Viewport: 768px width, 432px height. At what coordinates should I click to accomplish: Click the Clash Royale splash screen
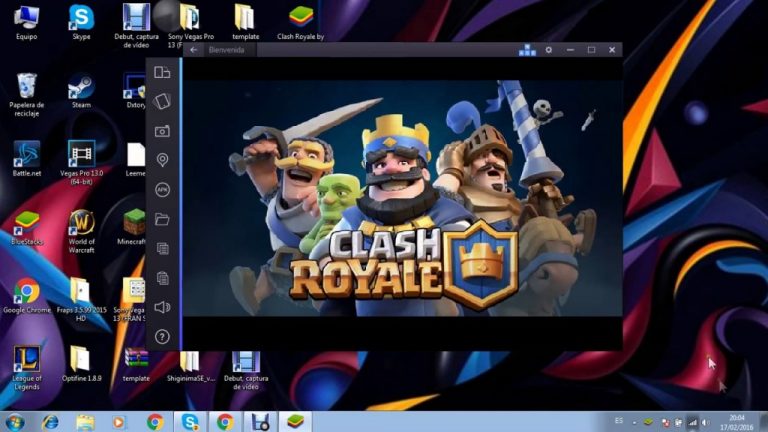click(x=400, y=200)
